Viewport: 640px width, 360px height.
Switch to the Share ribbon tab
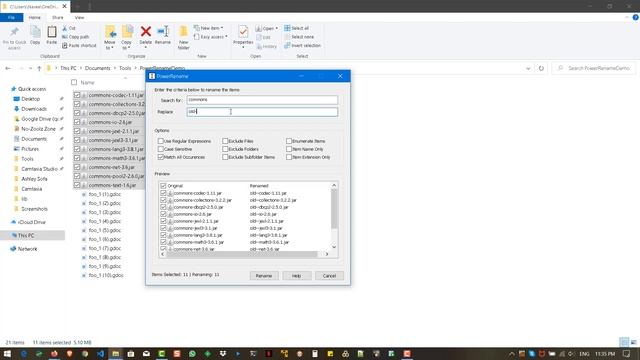(58, 18)
